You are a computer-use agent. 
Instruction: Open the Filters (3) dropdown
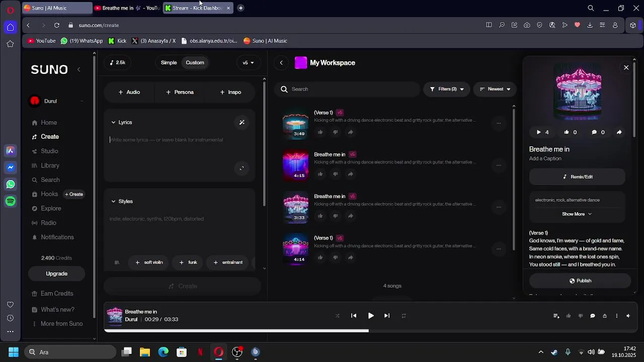pyautogui.click(x=447, y=89)
